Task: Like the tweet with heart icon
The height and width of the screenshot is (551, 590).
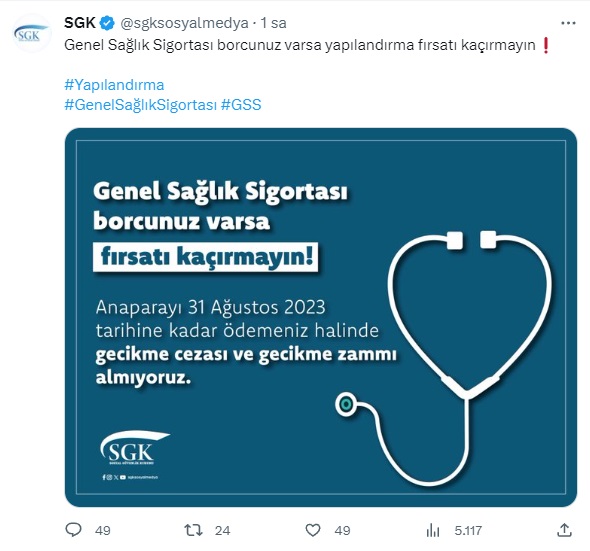Action: [313, 530]
